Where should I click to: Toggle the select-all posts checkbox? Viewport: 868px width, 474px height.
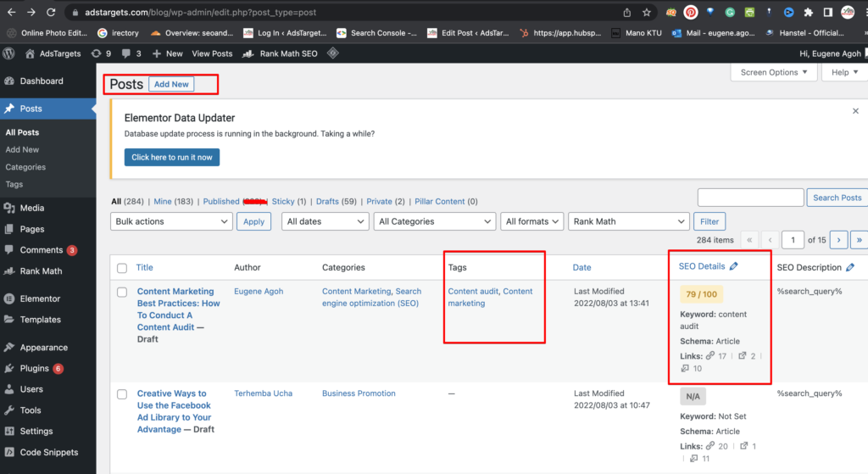(x=122, y=268)
